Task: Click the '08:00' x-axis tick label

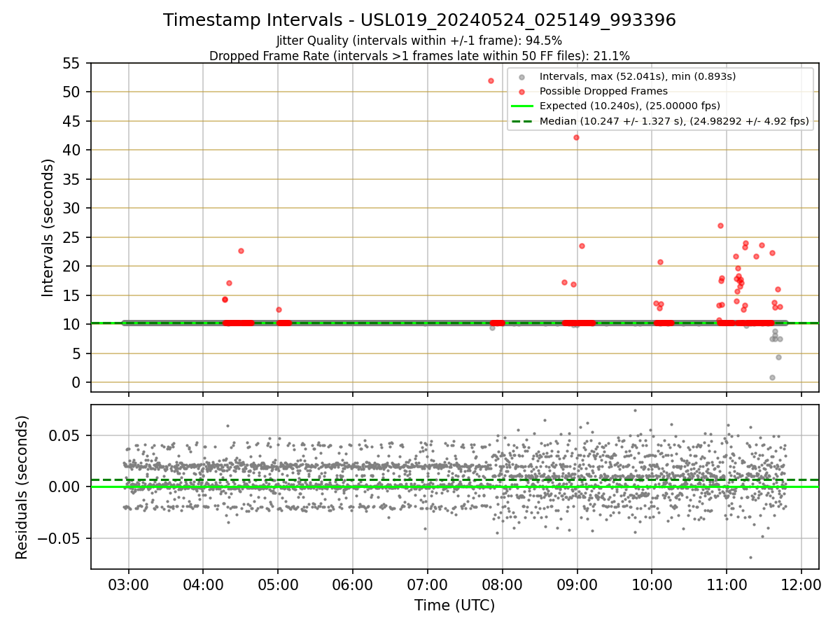Action: click(502, 585)
